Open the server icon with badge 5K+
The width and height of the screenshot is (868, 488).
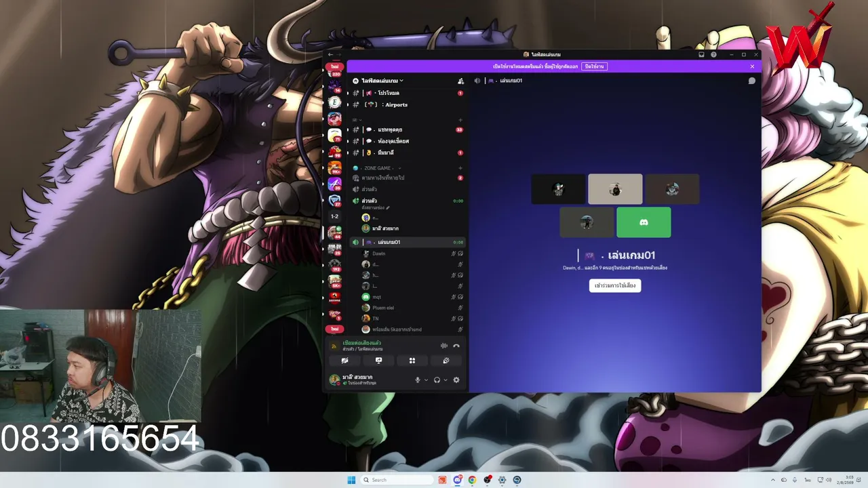pyautogui.click(x=334, y=281)
